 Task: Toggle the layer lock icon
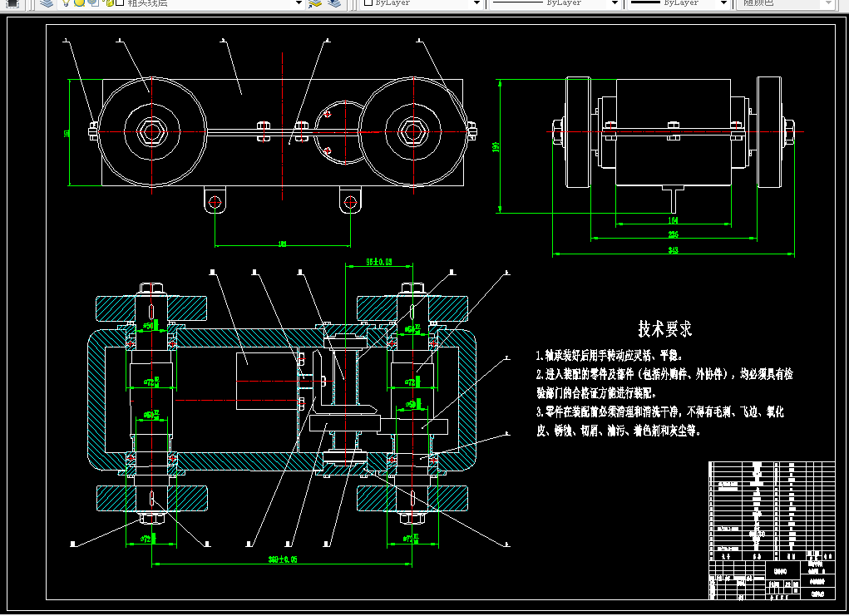[x=108, y=2]
